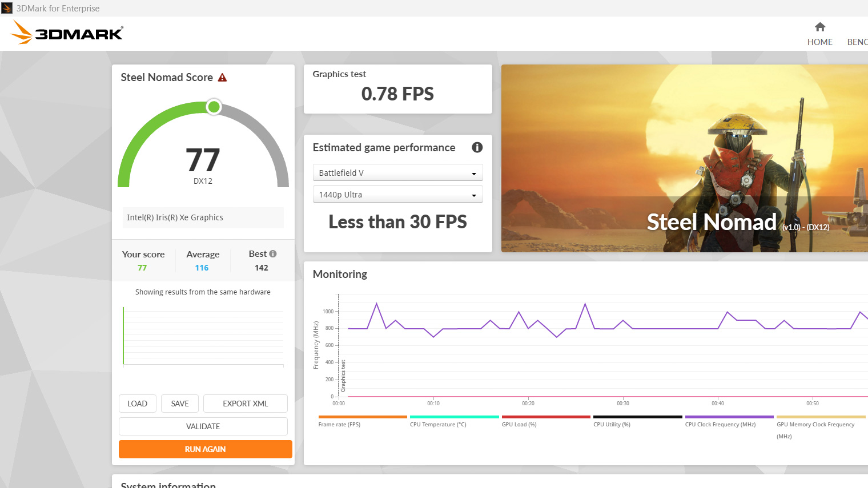Click the score distribution chart under hardware results
Screen dimensions: 868x488
[203, 337]
